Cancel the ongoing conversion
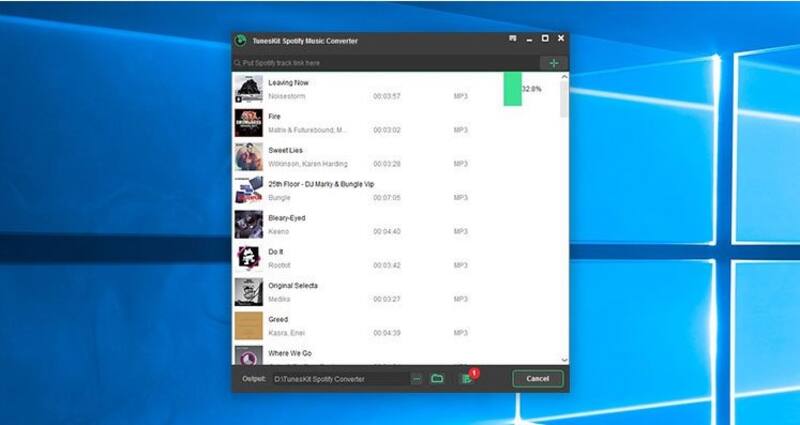The height and width of the screenshot is (425, 800). click(538, 379)
